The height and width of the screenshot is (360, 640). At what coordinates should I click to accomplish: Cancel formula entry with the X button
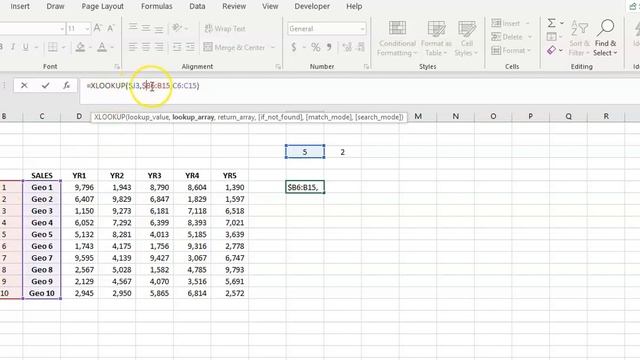pyautogui.click(x=24, y=85)
